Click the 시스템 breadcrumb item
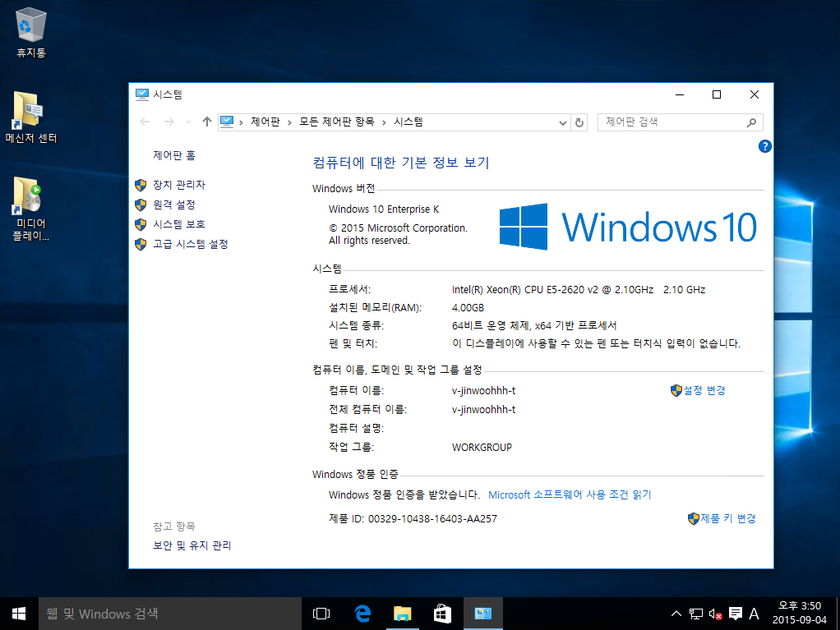 pos(408,122)
